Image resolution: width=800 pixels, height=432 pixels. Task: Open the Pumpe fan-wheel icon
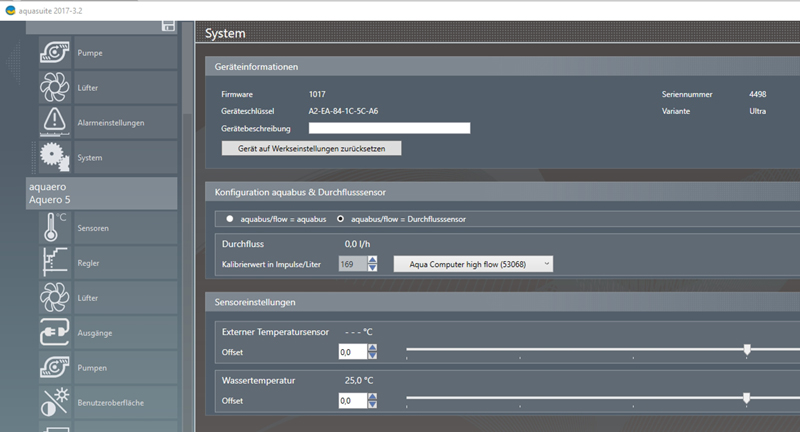click(x=56, y=52)
